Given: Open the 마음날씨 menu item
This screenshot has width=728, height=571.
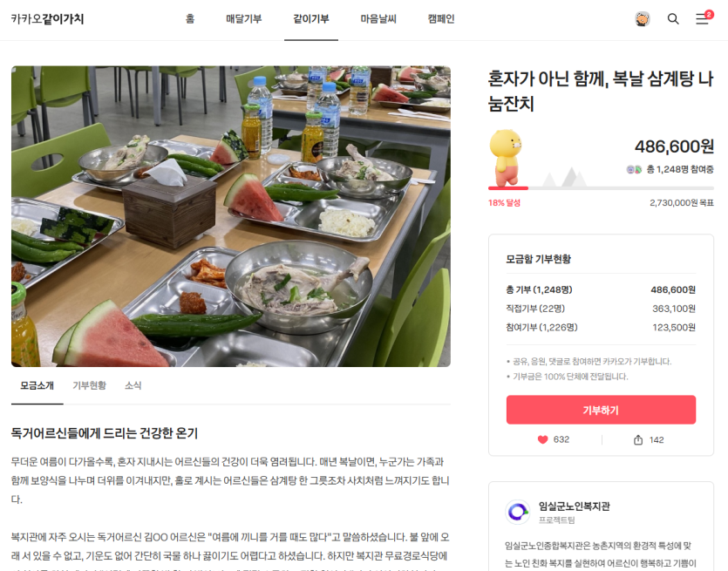Looking at the screenshot, I should [378, 19].
